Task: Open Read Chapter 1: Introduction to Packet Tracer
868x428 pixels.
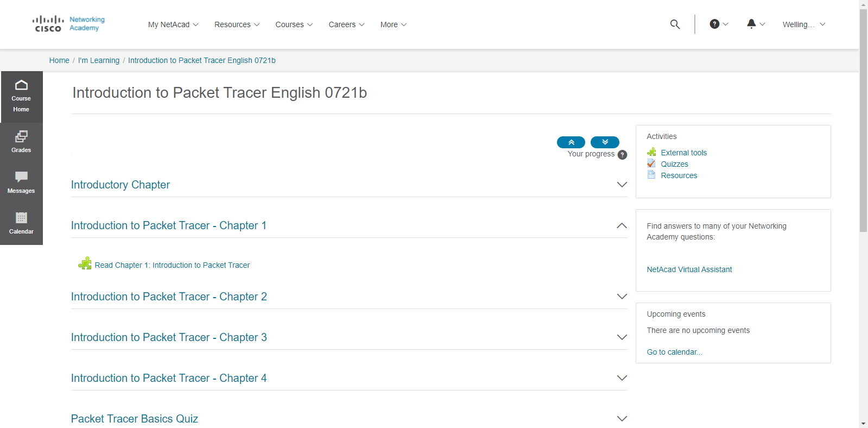Action: [x=172, y=265]
